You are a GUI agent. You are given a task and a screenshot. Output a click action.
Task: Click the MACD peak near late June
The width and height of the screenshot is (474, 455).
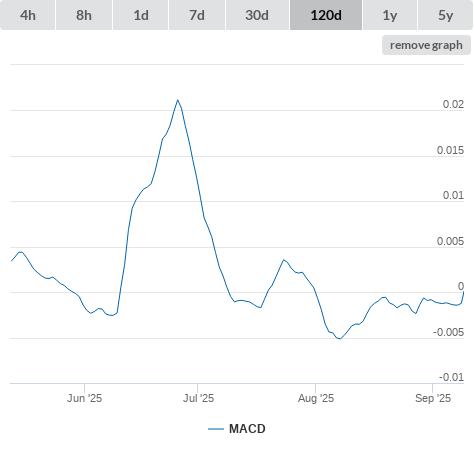coord(177,100)
